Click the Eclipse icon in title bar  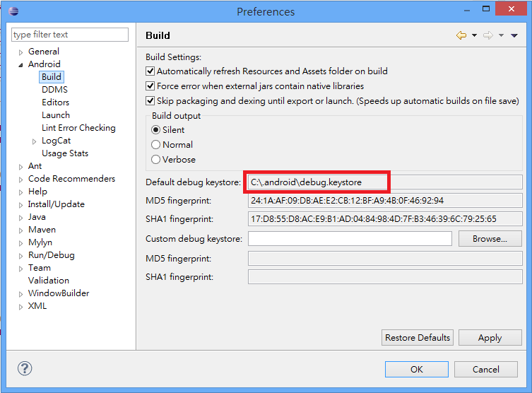coord(13,11)
